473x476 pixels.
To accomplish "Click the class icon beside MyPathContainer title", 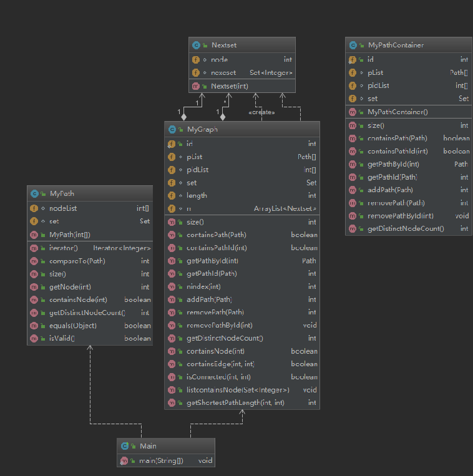I will coord(353,46).
